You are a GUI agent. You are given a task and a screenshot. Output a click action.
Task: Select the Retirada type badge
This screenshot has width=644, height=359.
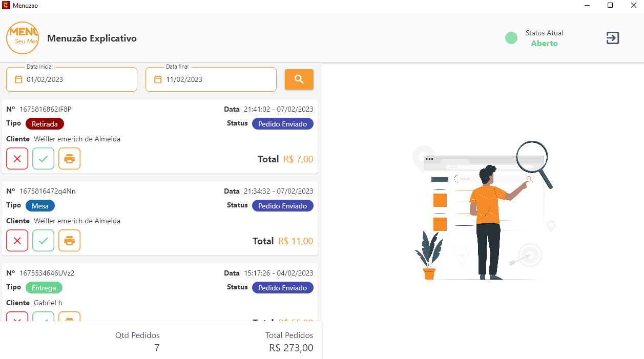[x=45, y=124]
